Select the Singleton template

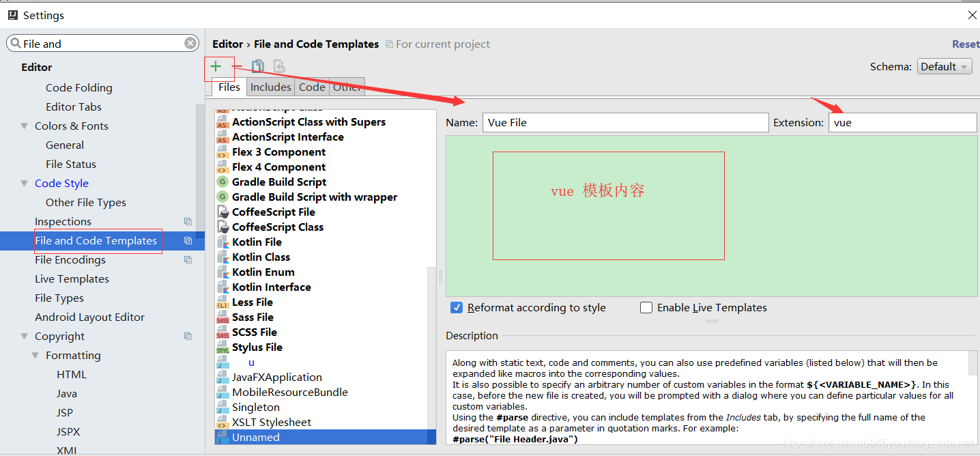point(256,407)
